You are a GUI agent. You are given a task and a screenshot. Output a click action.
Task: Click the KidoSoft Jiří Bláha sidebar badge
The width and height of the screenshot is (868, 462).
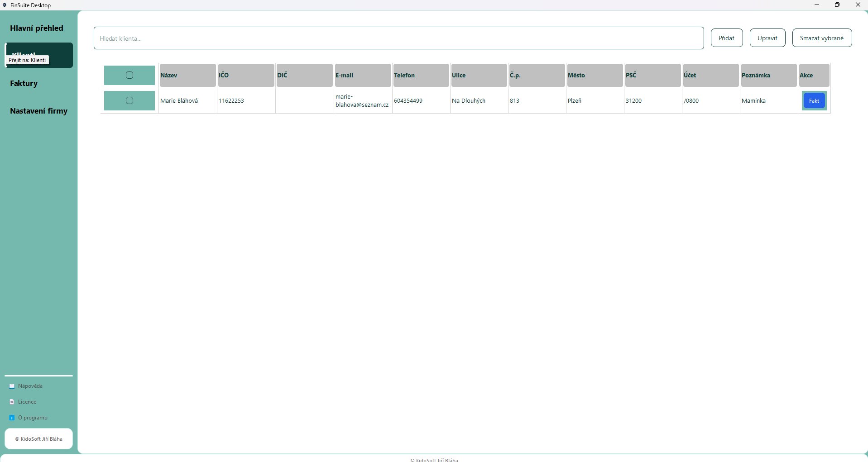[38, 439]
